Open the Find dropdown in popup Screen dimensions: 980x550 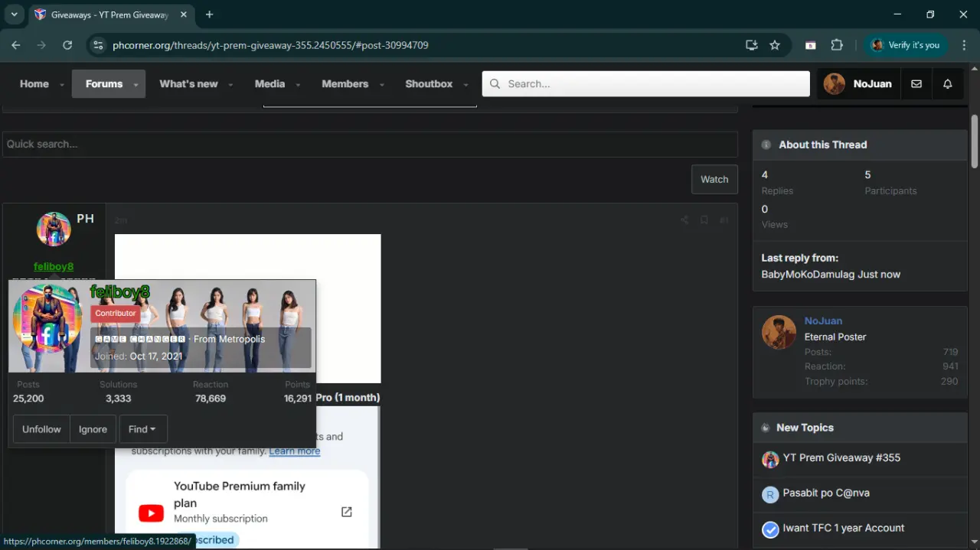143,429
